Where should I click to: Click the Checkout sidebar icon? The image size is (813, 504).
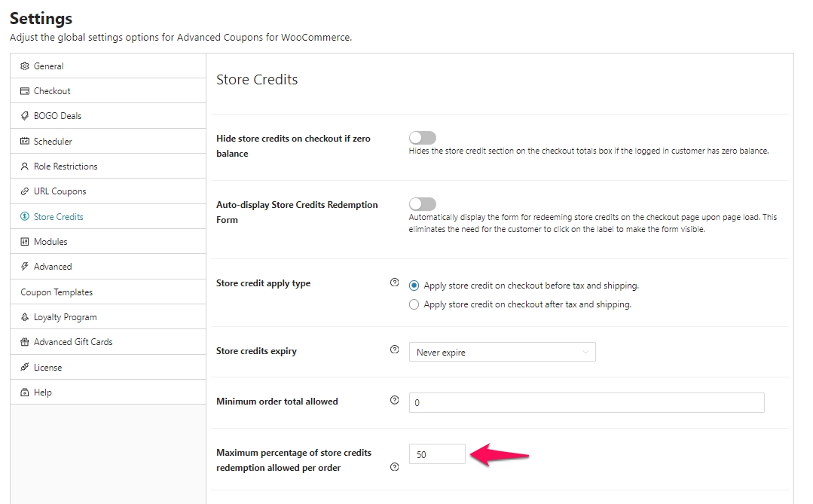tap(23, 90)
